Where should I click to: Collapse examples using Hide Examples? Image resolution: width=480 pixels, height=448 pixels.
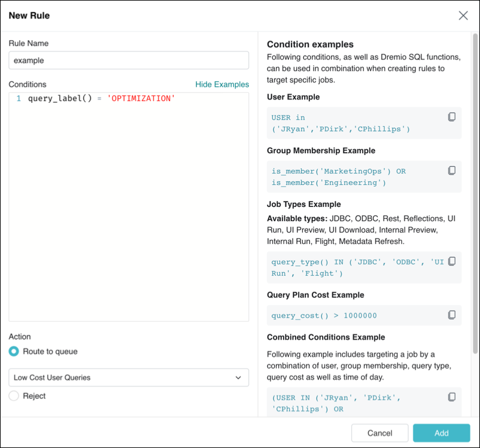(222, 84)
